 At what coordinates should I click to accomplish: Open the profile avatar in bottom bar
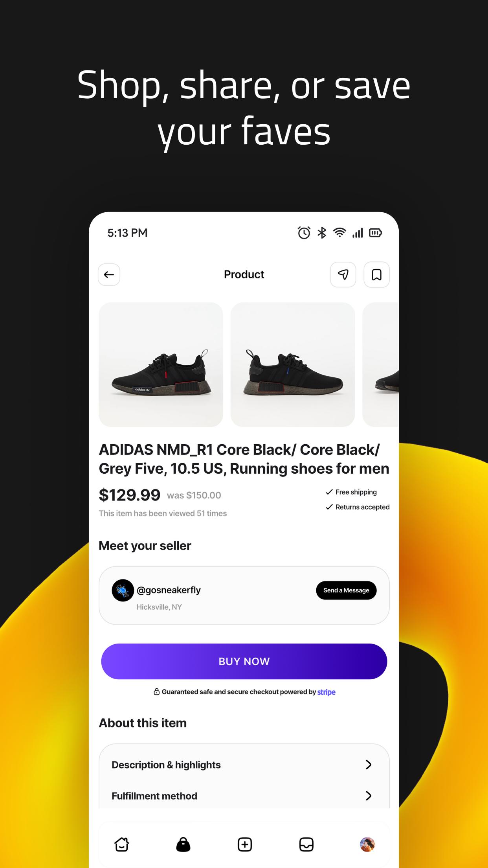pyautogui.click(x=367, y=844)
